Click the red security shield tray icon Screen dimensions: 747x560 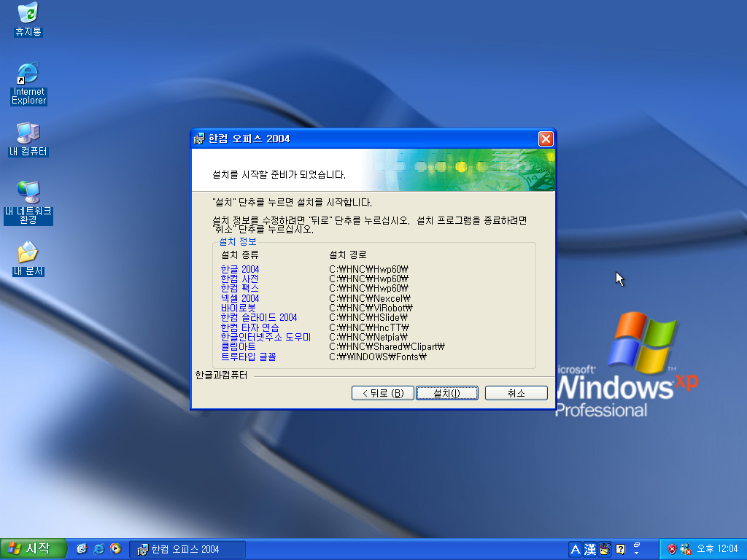(x=672, y=549)
